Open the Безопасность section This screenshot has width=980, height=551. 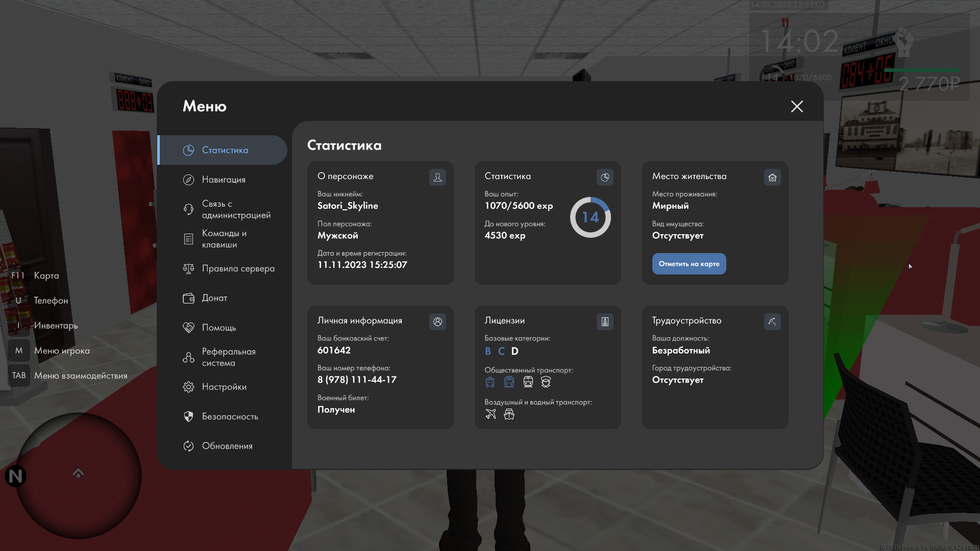pyautogui.click(x=230, y=416)
